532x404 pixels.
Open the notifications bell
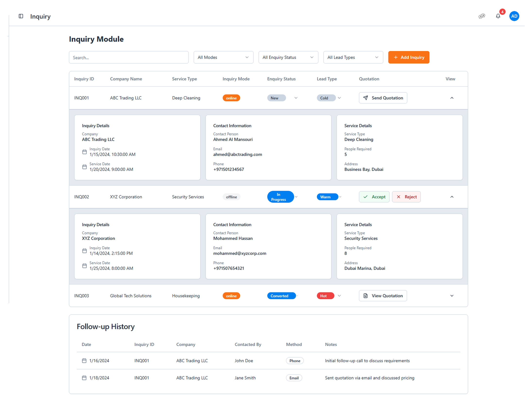(x=498, y=16)
